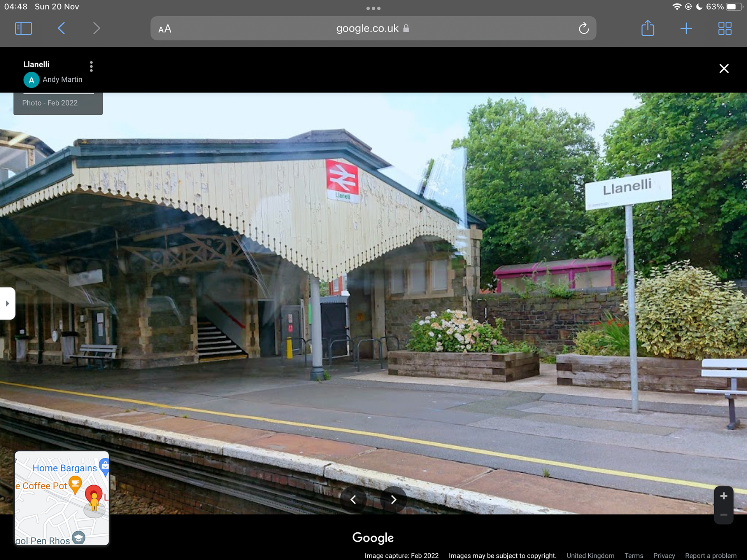
Task: Open Andy Martin's contributor profile
Action: [x=62, y=80]
